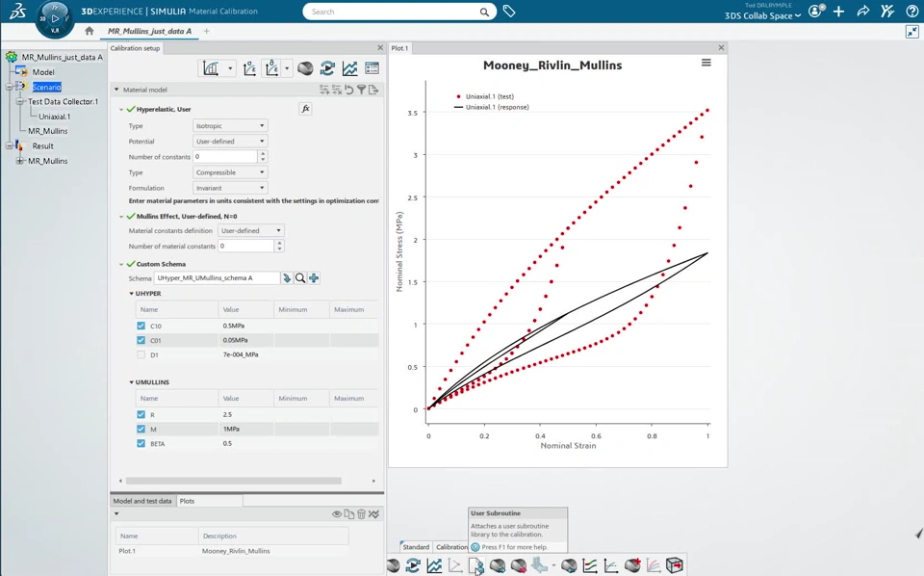Screen dimensions: 924x576
Task: Switch to Model and test data tab
Action: point(142,501)
